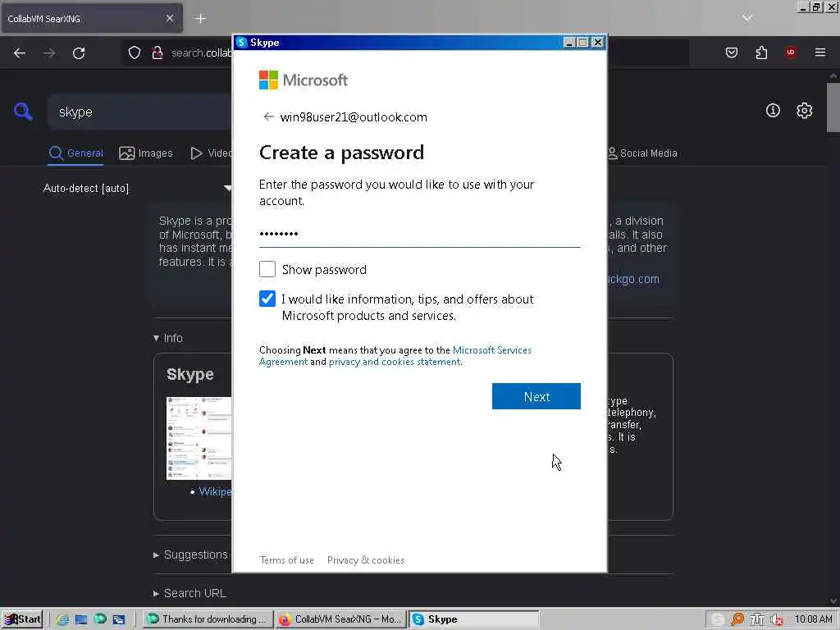Viewport: 840px width, 630px height.
Task: Select the General search category tab
Action: pos(75,153)
